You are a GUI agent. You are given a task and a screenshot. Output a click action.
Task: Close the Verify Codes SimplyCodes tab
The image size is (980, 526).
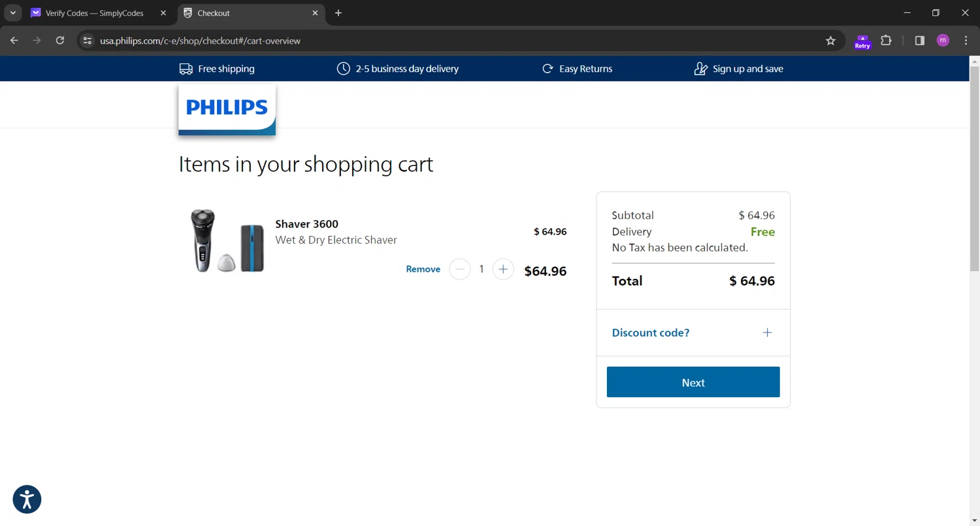pyautogui.click(x=163, y=13)
